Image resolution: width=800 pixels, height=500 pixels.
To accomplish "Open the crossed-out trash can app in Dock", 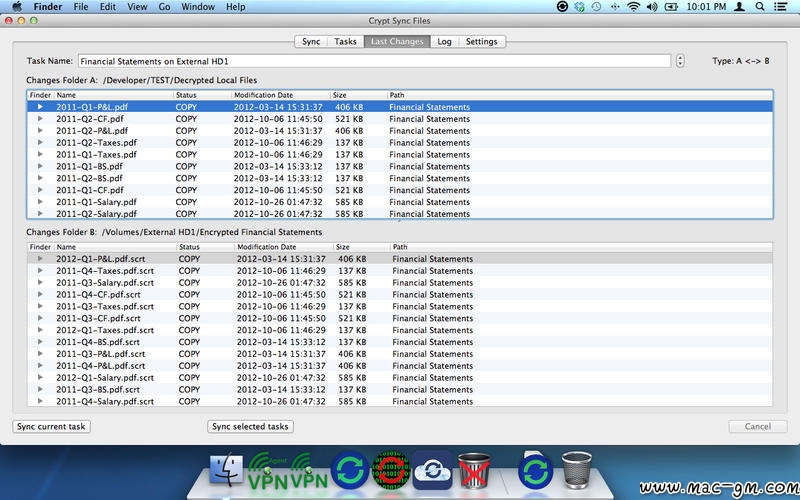I will [x=474, y=470].
